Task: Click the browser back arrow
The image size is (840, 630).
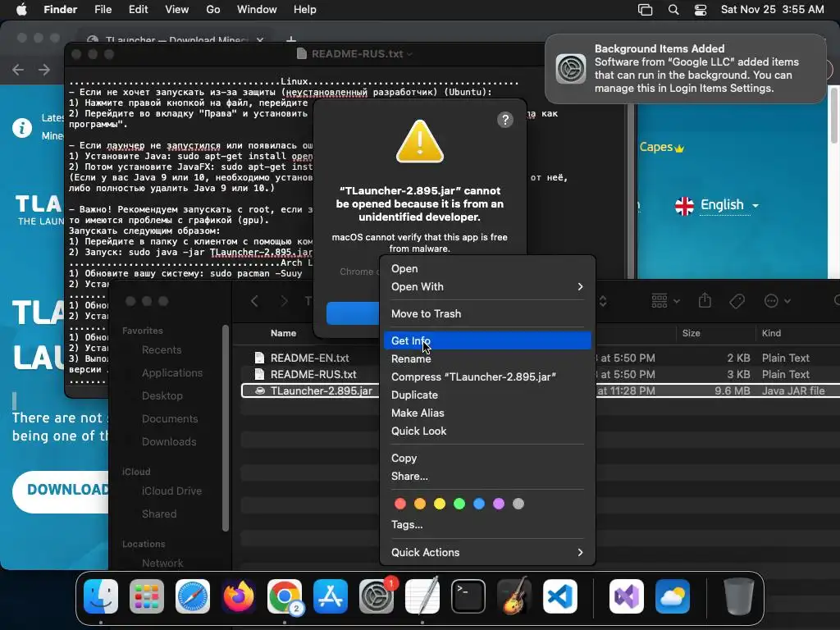Action: [18, 70]
